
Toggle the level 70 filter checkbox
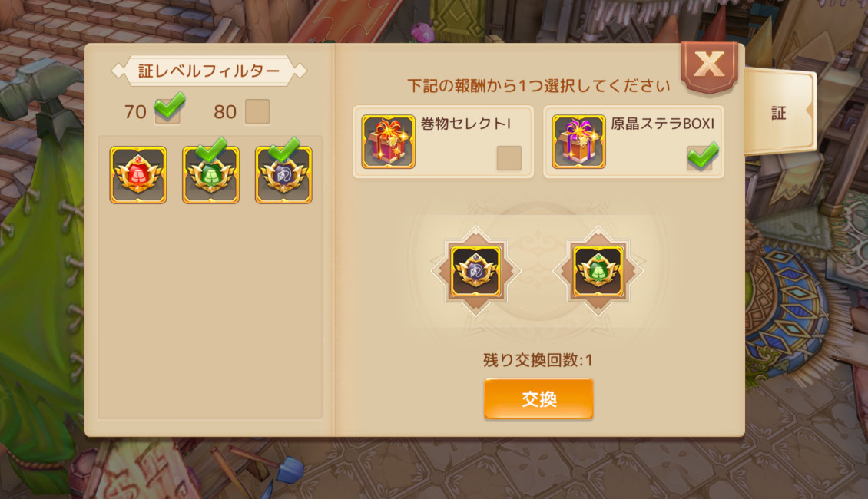(167, 111)
